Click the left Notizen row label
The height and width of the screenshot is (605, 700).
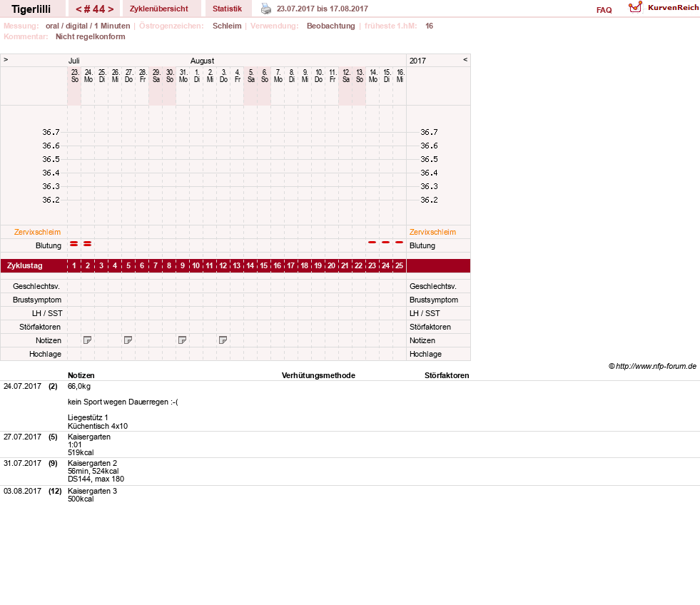coord(49,341)
